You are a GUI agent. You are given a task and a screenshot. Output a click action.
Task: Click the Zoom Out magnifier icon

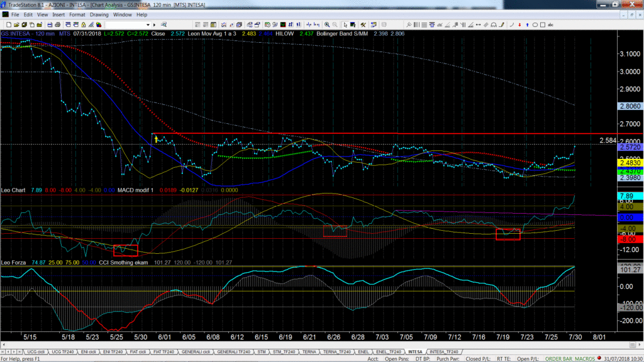coord(335,25)
